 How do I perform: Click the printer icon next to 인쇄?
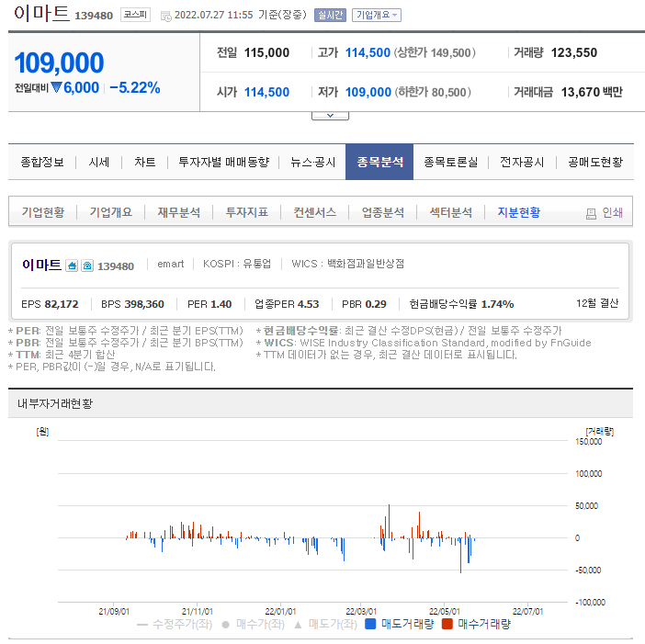click(591, 213)
